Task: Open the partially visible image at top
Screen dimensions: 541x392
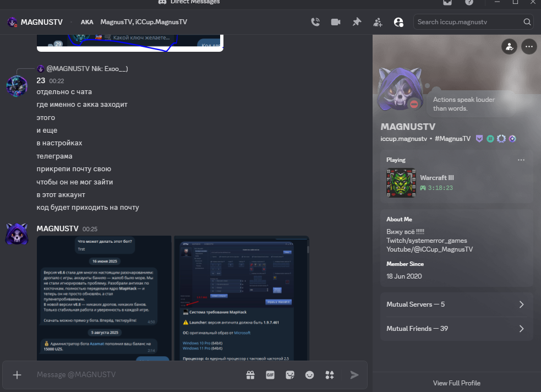Action: coord(130,43)
